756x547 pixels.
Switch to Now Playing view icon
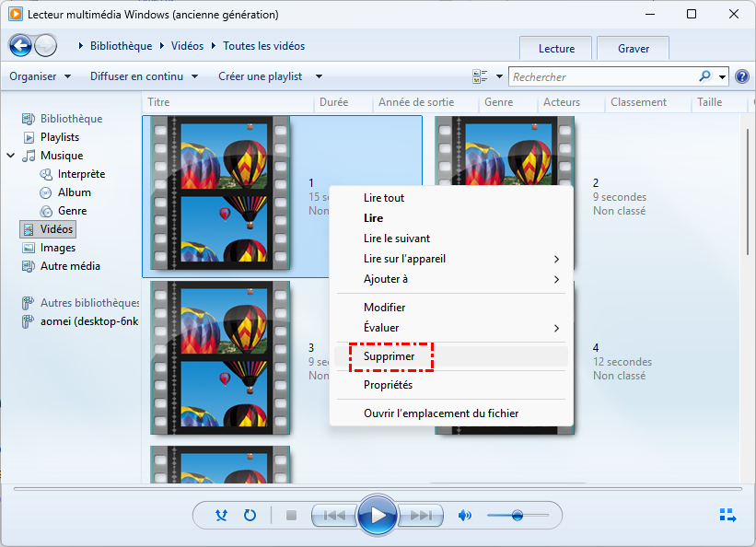tap(727, 515)
